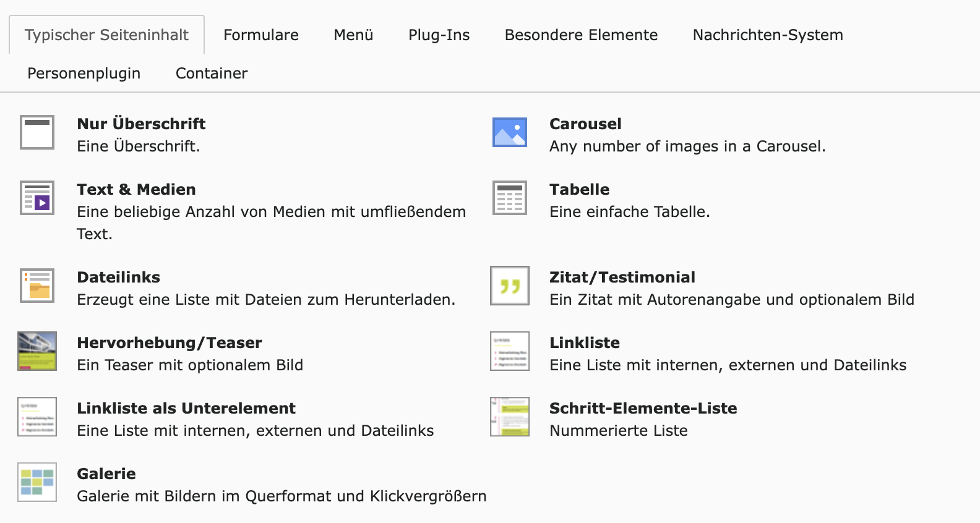This screenshot has height=523, width=980.
Task: Select the Linkliste als Unterelement icon
Action: click(x=37, y=417)
